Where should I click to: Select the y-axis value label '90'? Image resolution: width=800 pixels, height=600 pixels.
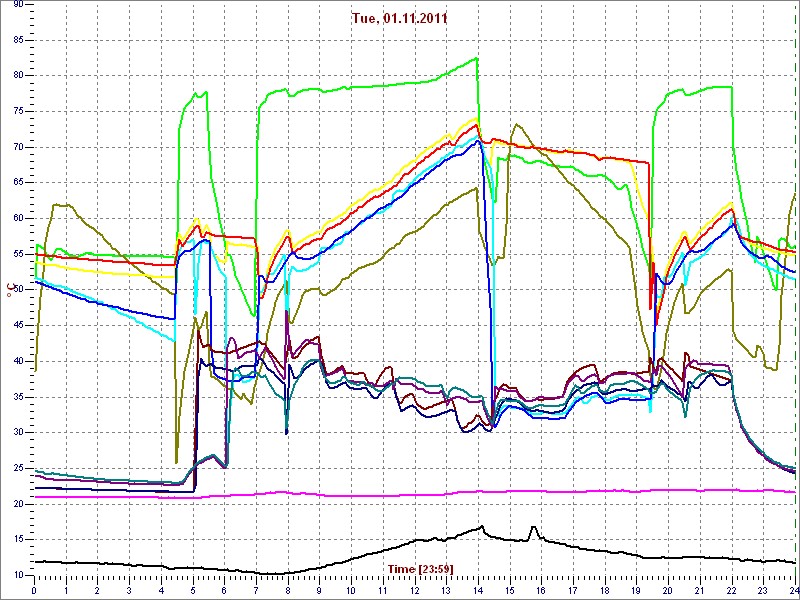[x=19, y=5]
